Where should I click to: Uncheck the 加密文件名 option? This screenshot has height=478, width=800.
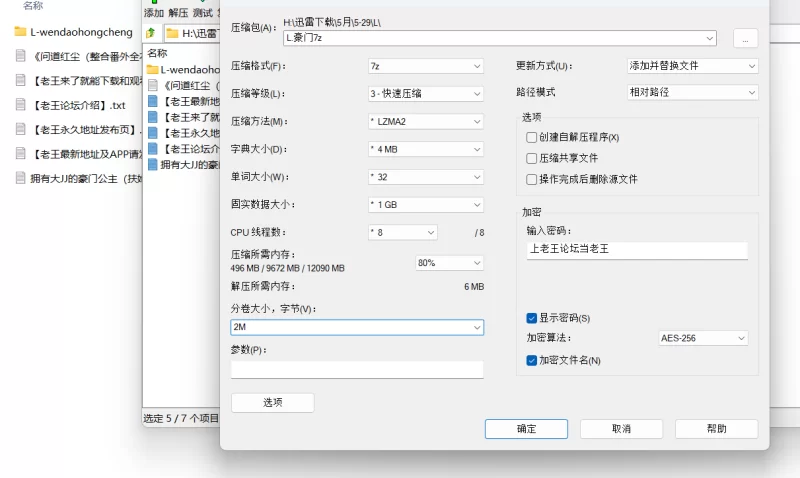(531, 360)
